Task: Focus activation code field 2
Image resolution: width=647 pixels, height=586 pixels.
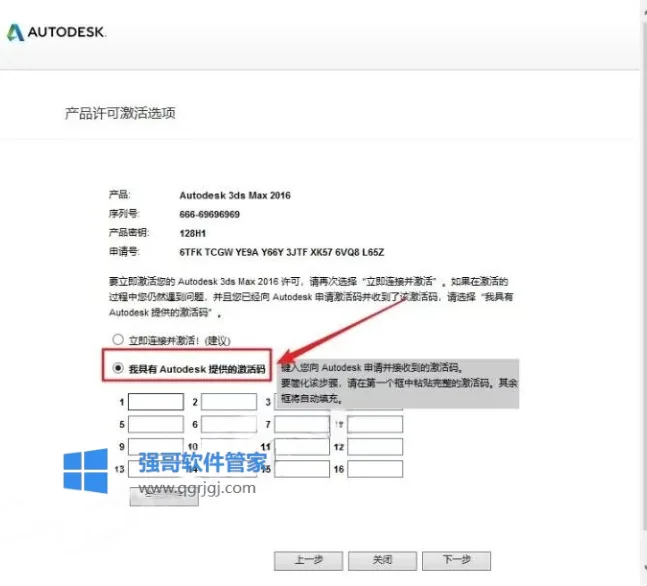Action: point(229,402)
